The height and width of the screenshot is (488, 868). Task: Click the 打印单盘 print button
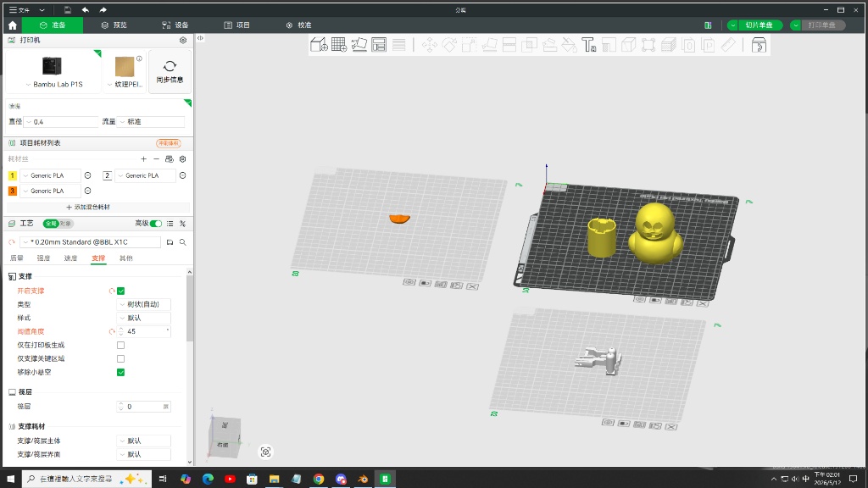click(x=821, y=25)
